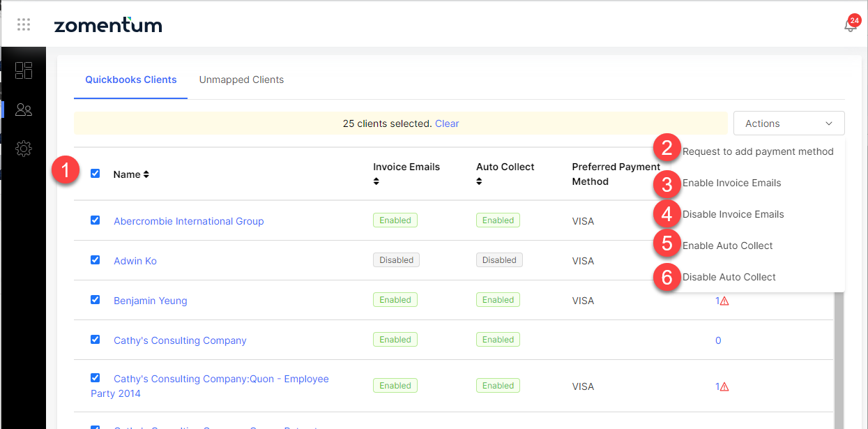Image resolution: width=868 pixels, height=429 pixels.
Task: Switch to Quickbooks Clients tab
Action: [x=131, y=80]
